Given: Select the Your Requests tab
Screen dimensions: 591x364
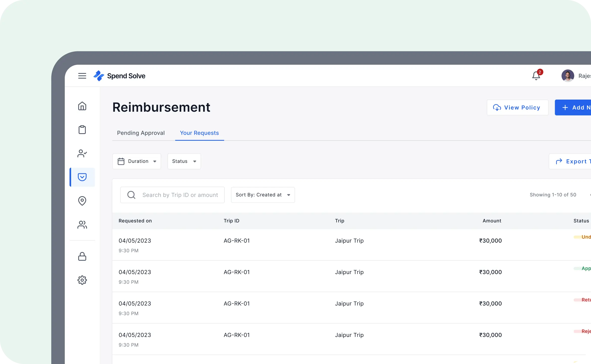Looking at the screenshot, I should coord(199,133).
